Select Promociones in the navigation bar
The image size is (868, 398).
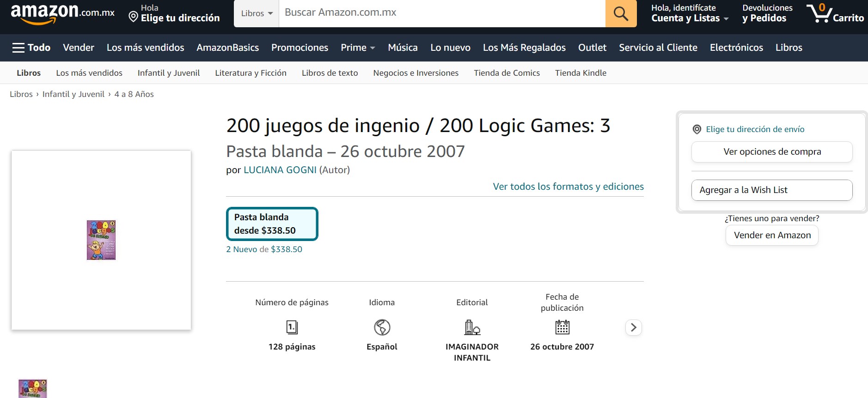(x=300, y=48)
